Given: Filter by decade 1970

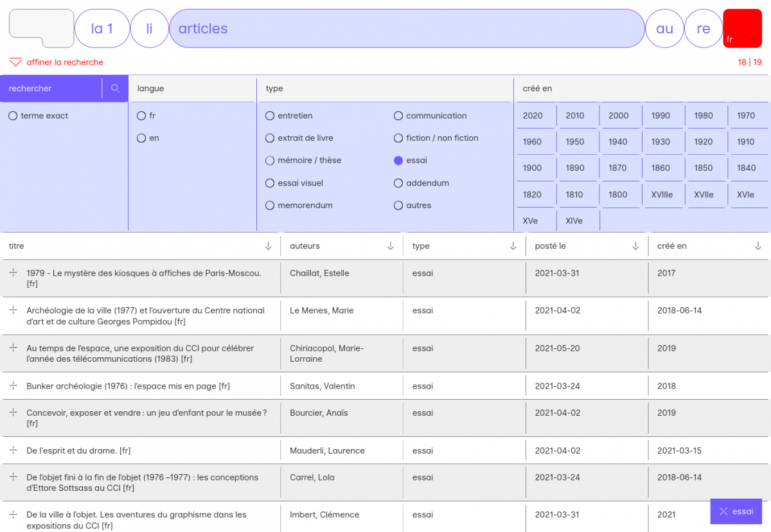Looking at the screenshot, I should 746,116.
